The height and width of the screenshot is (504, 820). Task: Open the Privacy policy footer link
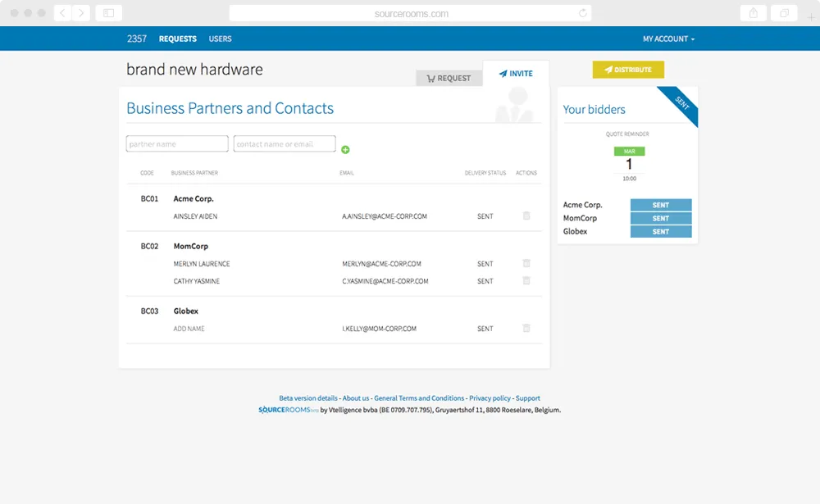pyautogui.click(x=490, y=397)
